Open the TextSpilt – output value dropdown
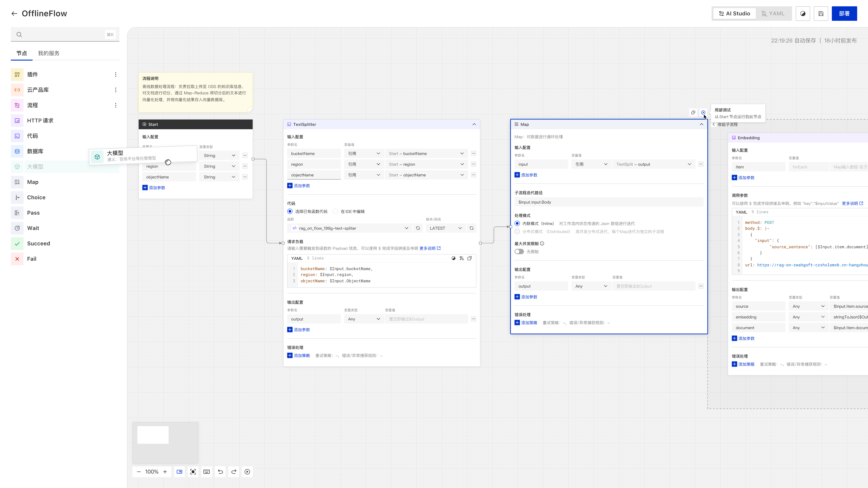 coord(653,164)
